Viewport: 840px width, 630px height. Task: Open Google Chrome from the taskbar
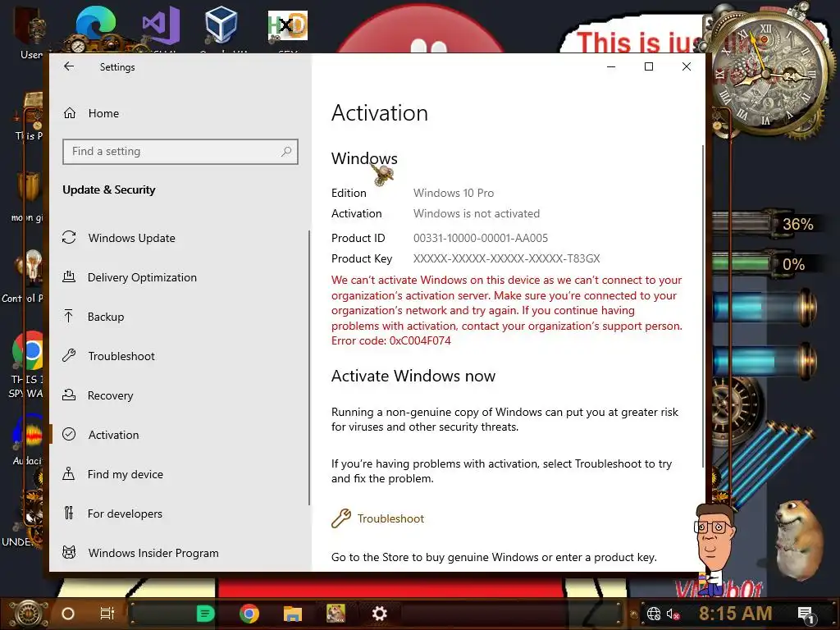pos(249,614)
